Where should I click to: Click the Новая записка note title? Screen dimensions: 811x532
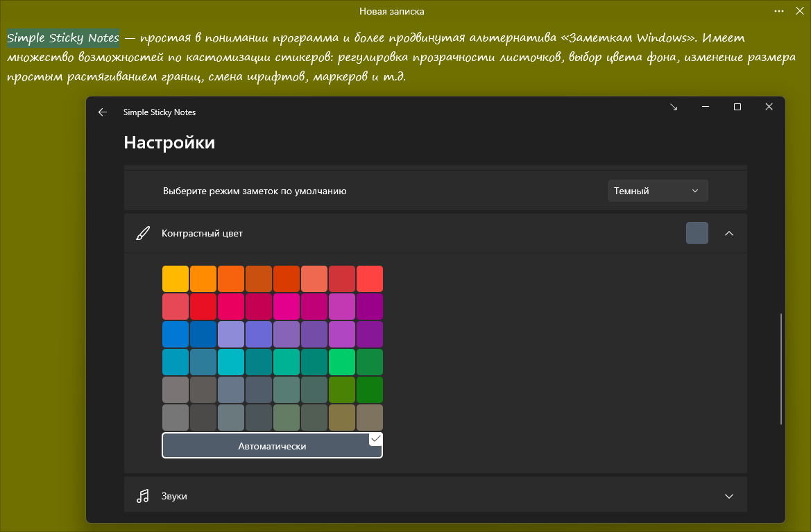point(391,11)
